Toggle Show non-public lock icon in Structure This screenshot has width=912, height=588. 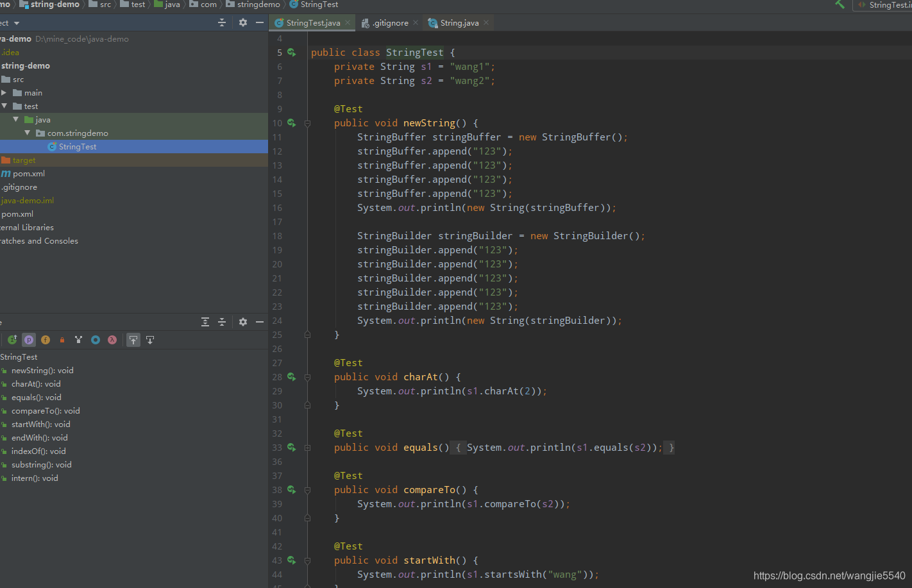(62, 340)
